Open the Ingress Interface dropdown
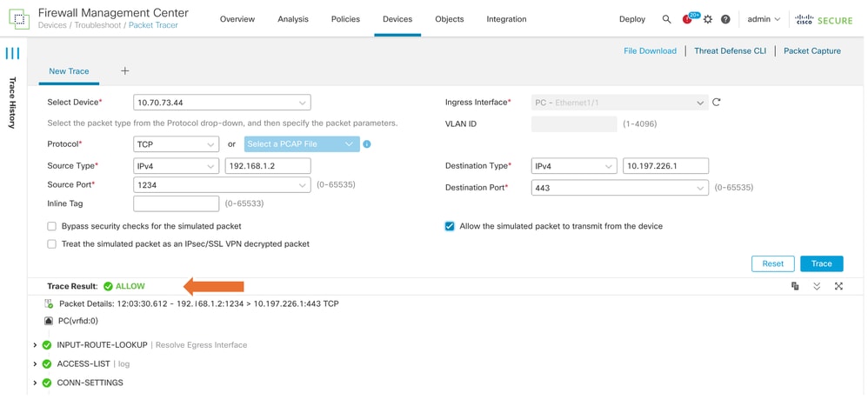Viewport: 868px width, 413px height. [x=620, y=103]
